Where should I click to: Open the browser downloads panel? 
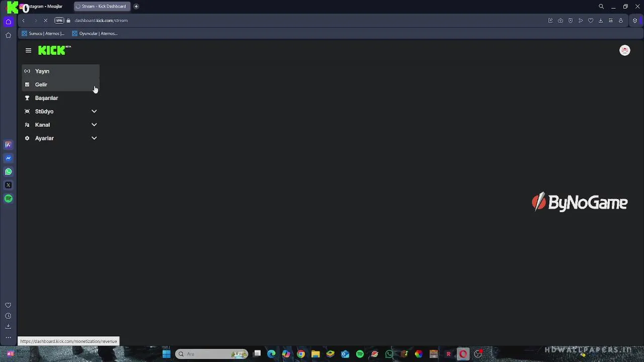tap(601, 21)
